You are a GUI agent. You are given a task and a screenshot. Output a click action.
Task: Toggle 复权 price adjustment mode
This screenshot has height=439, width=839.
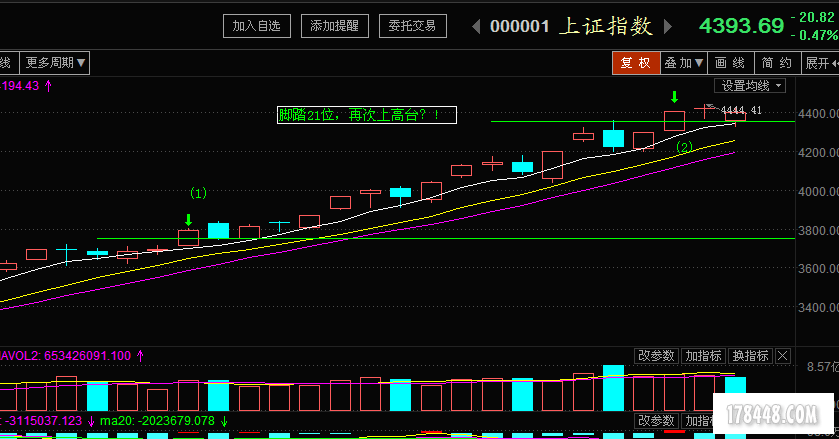click(x=636, y=63)
